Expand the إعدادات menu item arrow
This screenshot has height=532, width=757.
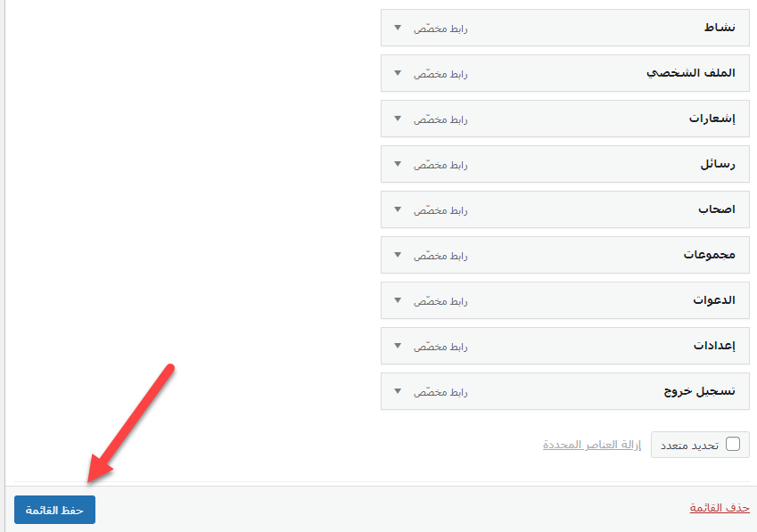pos(398,346)
